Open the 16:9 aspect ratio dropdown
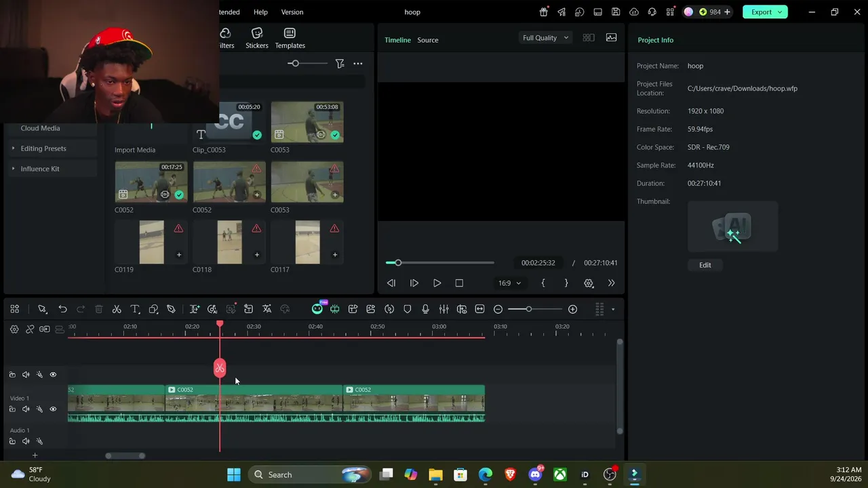This screenshot has width=868, height=488. [510, 283]
